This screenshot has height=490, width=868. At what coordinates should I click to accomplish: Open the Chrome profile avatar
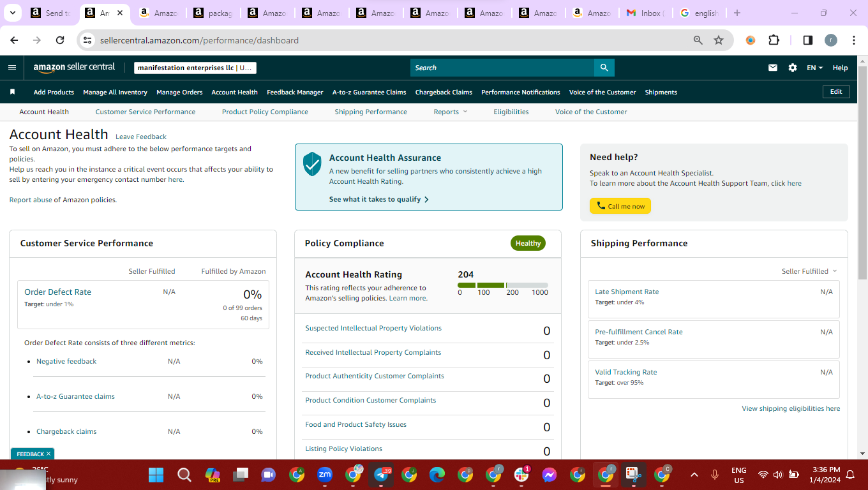point(830,40)
